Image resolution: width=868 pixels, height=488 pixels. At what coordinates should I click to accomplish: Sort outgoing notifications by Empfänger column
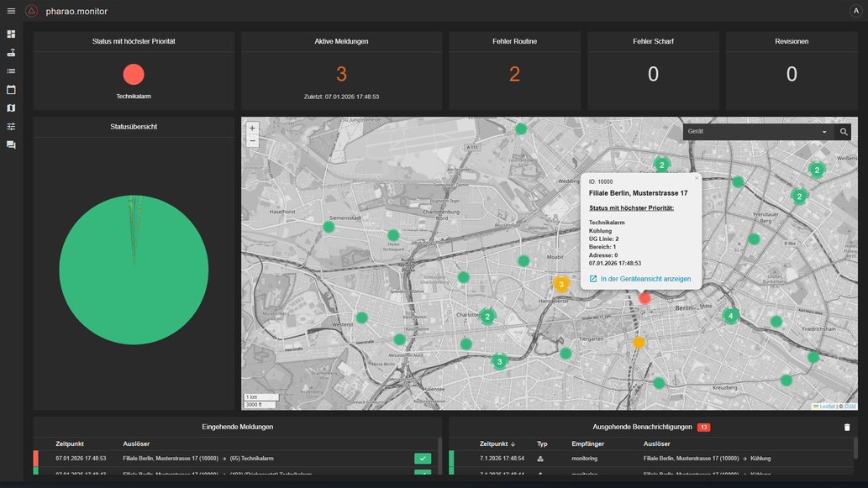(x=588, y=443)
